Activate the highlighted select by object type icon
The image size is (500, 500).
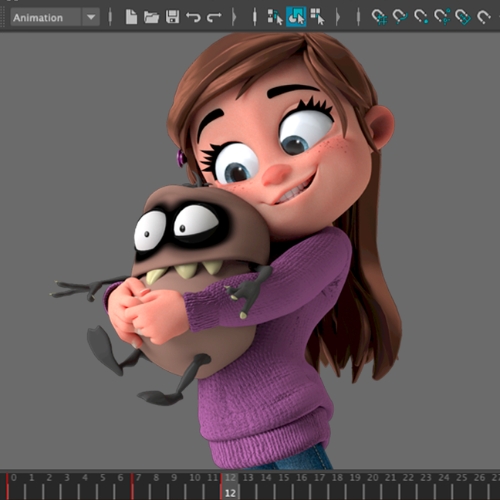296,17
